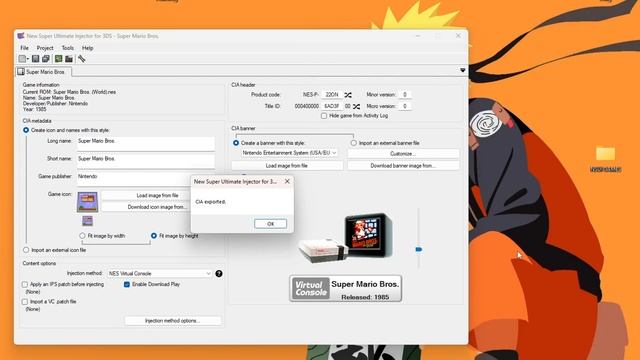Open the Tools menu
The image size is (640, 360).
(68, 48)
